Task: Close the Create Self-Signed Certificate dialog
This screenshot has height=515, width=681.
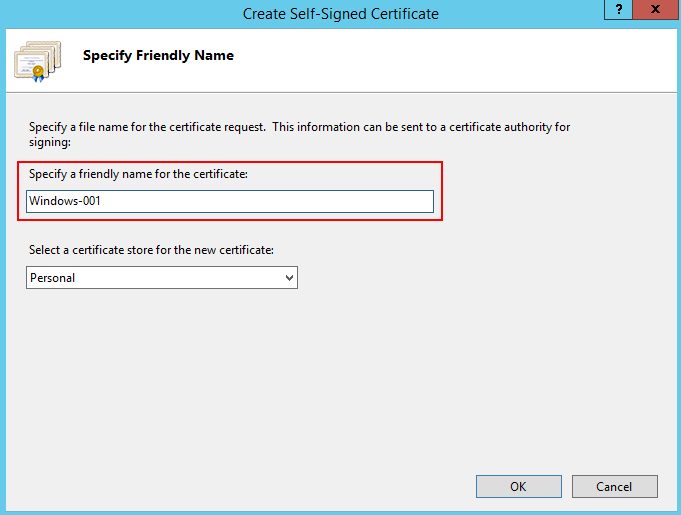Action: 656,9
